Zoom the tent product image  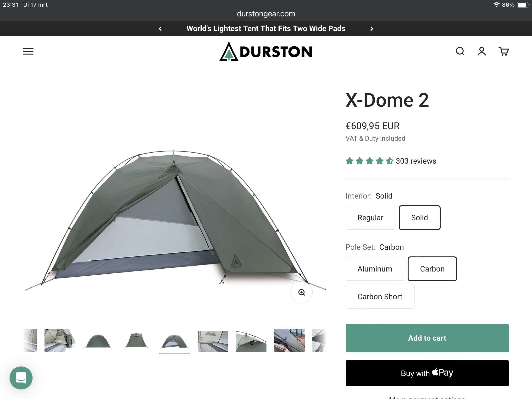tap(301, 292)
